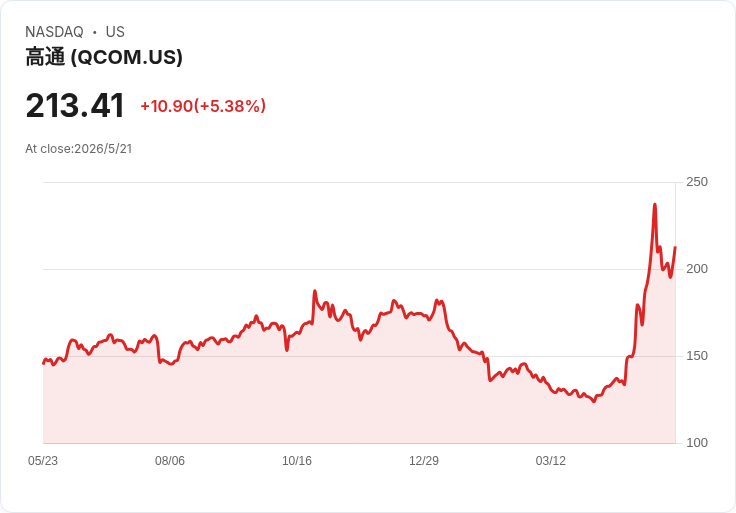Click the 150 price axis label
736x513 pixels.
(697, 356)
